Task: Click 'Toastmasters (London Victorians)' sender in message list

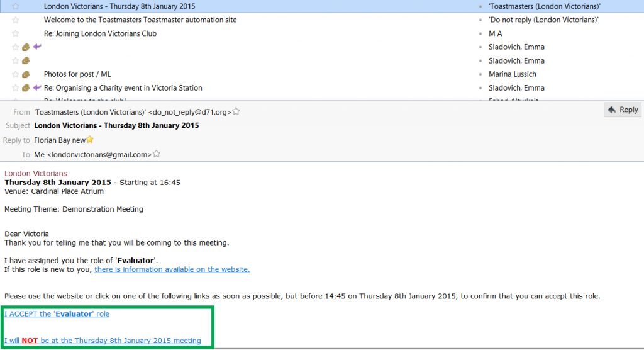Action: pyautogui.click(x=545, y=6)
